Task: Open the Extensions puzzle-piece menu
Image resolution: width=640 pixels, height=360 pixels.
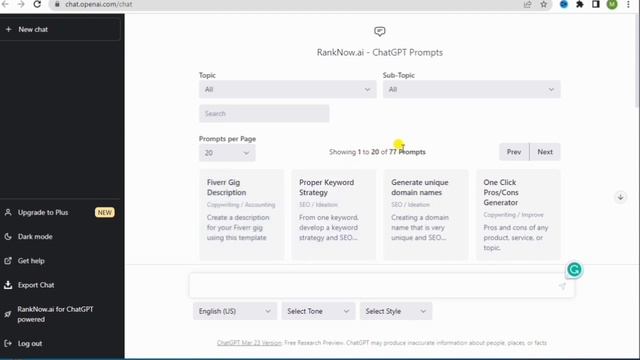Action: pos(580,4)
